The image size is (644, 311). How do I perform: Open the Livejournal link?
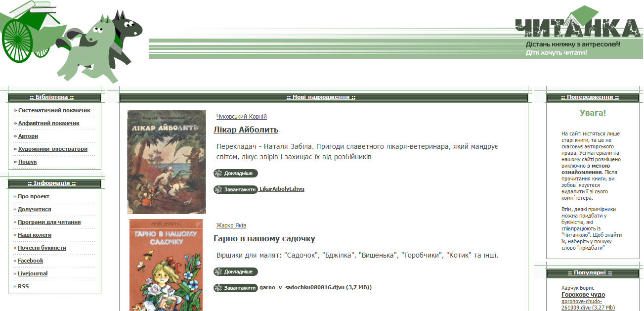(x=33, y=273)
